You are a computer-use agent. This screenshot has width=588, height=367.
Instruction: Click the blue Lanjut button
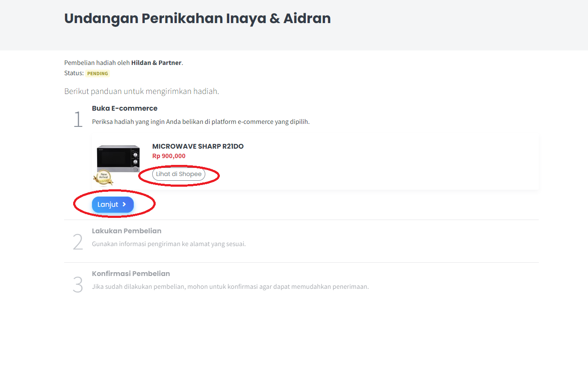click(x=113, y=205)
